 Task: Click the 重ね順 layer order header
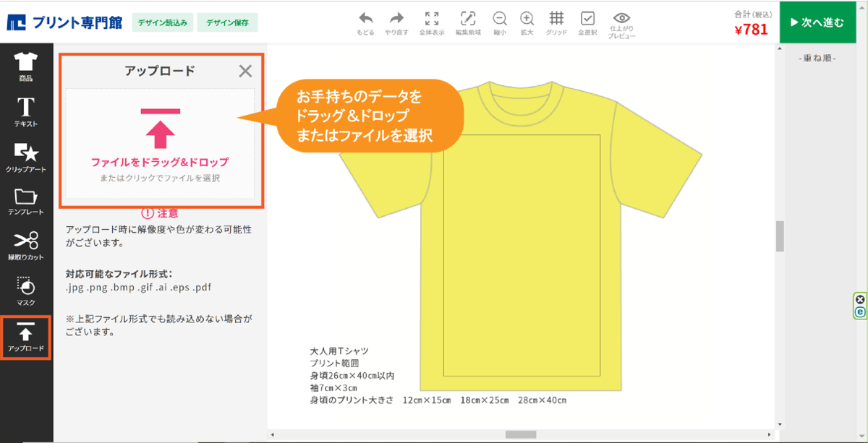(817, 58)
